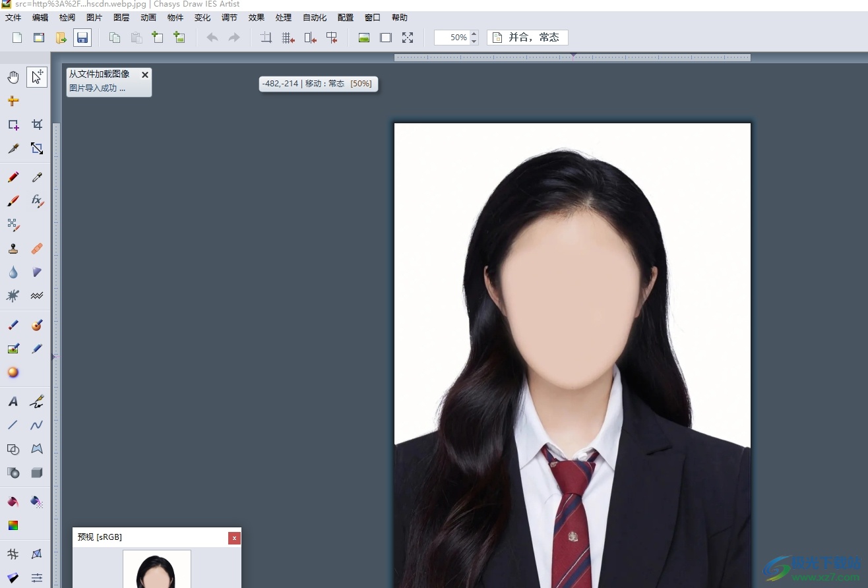Activate the Text tool
Viewport: 868px width, 588px height.
pyautogui.click(x=13, y=401)
